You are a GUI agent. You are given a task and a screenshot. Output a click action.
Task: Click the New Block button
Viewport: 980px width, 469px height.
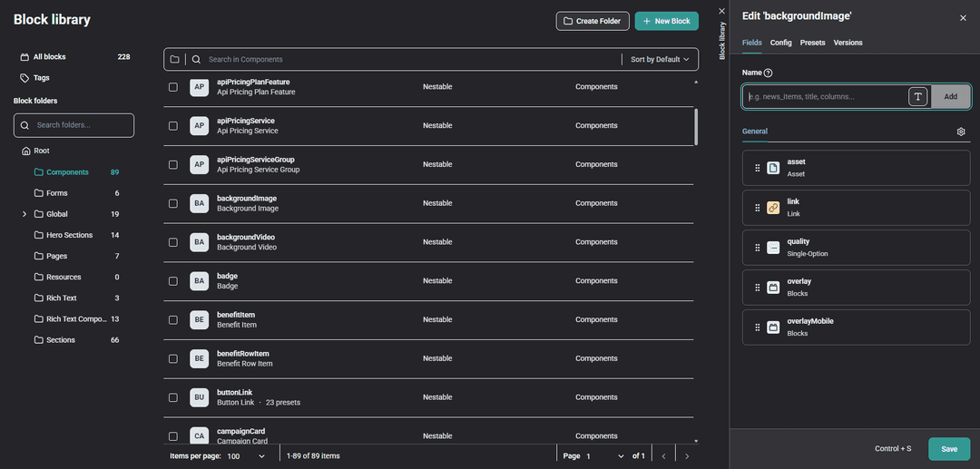666,21
